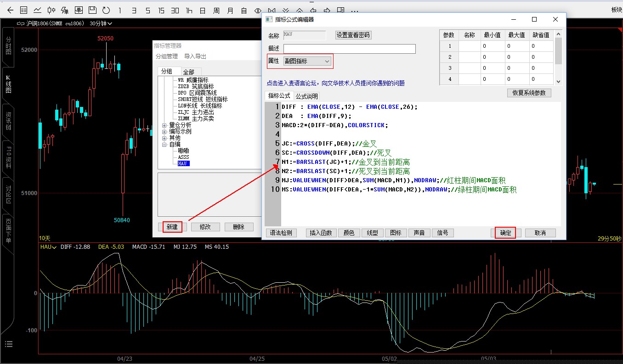Open the 30分钟 period dropdown on chart
This screenshot has height=364, width=623.
click(x=101, y=23)
